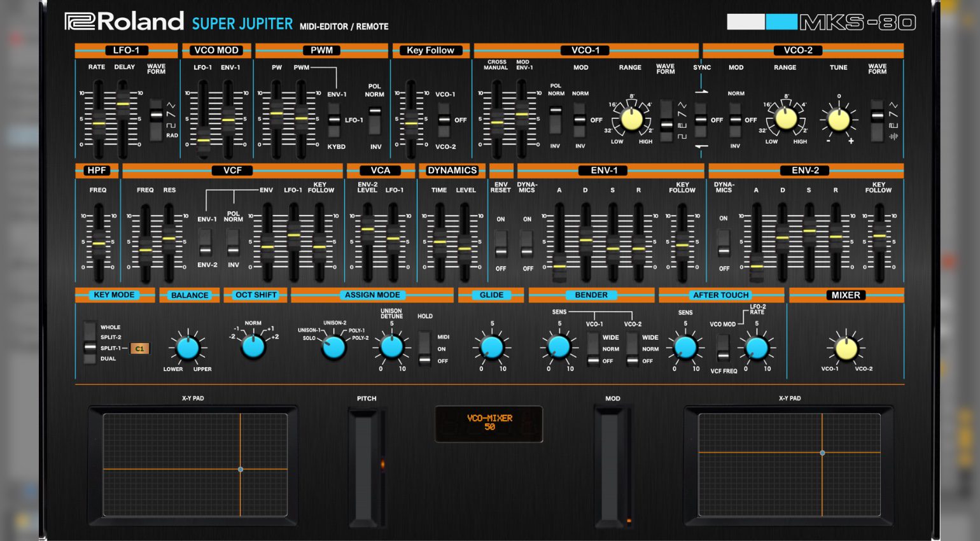
Task: Click the LFO-1 RATE slider
Action: [x=98, y=120]
